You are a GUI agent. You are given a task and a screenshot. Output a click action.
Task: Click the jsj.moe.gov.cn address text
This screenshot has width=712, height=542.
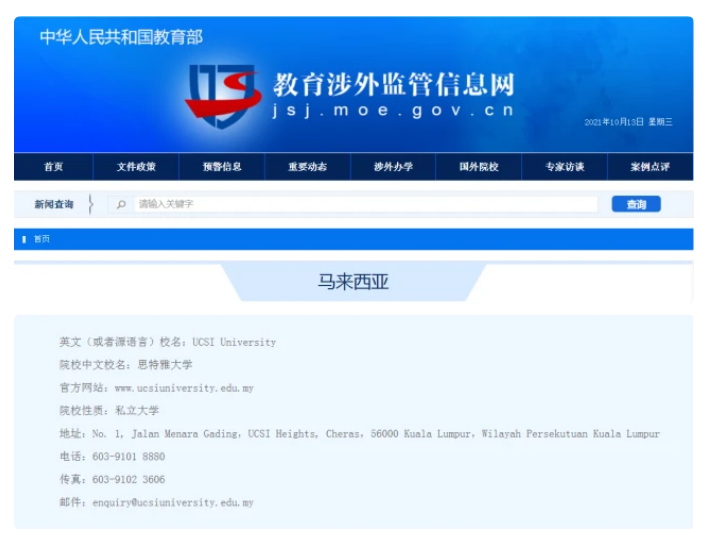coord(393,110)
